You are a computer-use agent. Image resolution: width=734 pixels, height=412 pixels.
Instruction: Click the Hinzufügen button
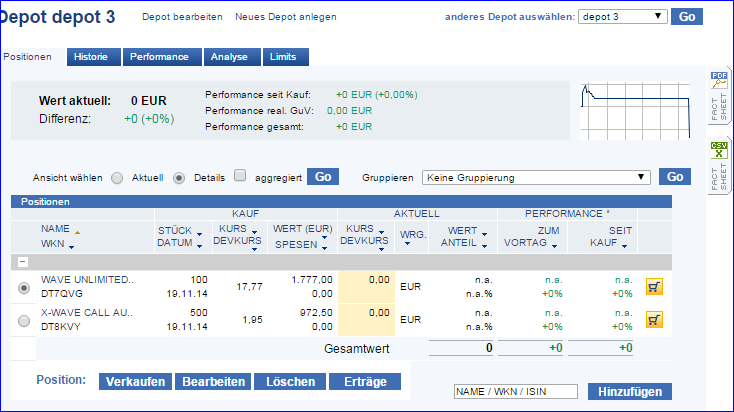tap(630, 391)
